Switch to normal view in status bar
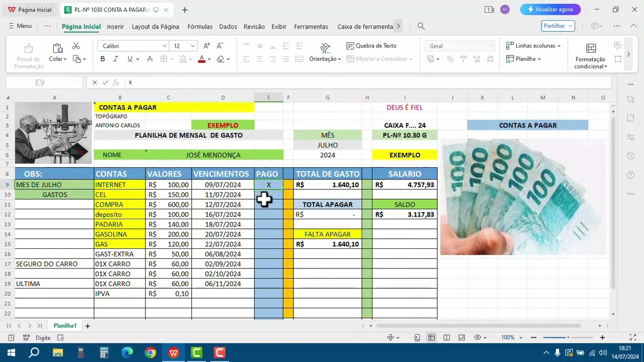Viewport: 644px width, 362px height. point(431,338)
